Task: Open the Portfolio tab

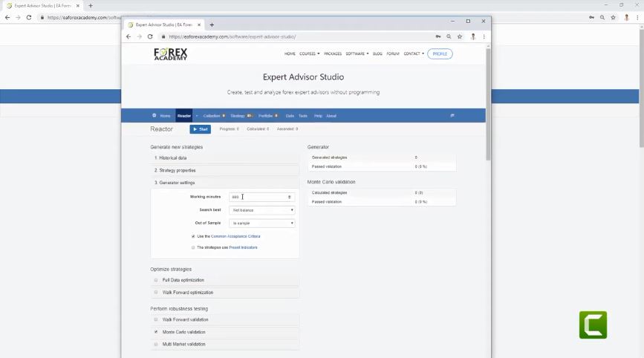Action: (x=266, y=116)
